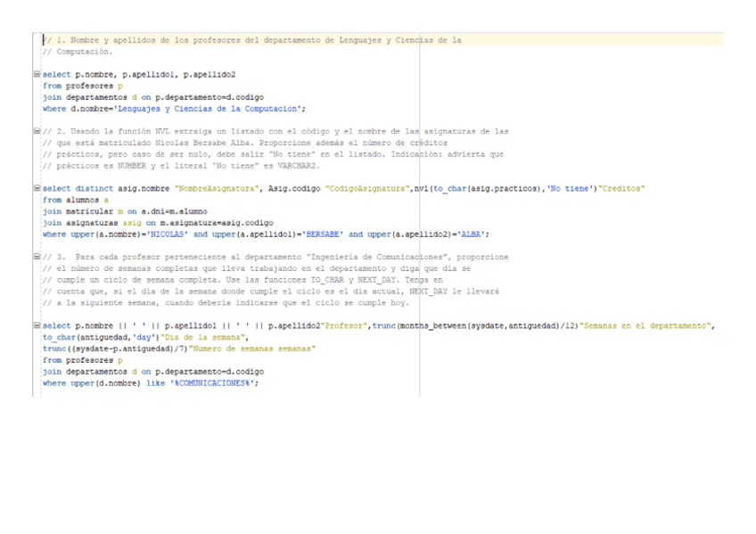The height and width of the screenshot is (534, 756).
Task: Fold the select distinct asig.nombre query
Action: 37,188
